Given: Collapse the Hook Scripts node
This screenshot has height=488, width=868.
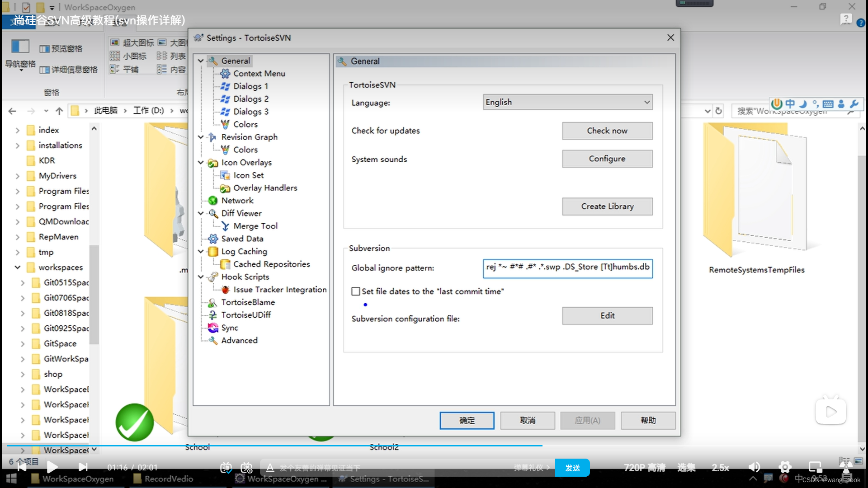Looking at the screenshot, I should (201, 277).
